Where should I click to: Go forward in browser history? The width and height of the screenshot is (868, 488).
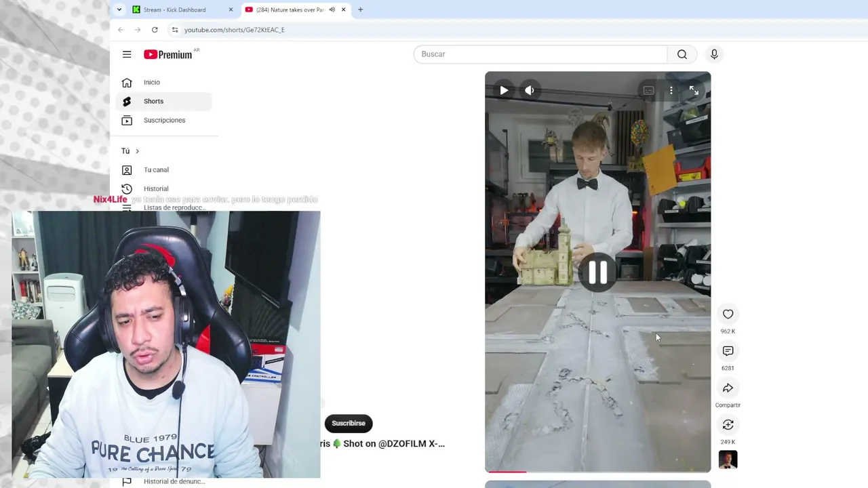138,30
